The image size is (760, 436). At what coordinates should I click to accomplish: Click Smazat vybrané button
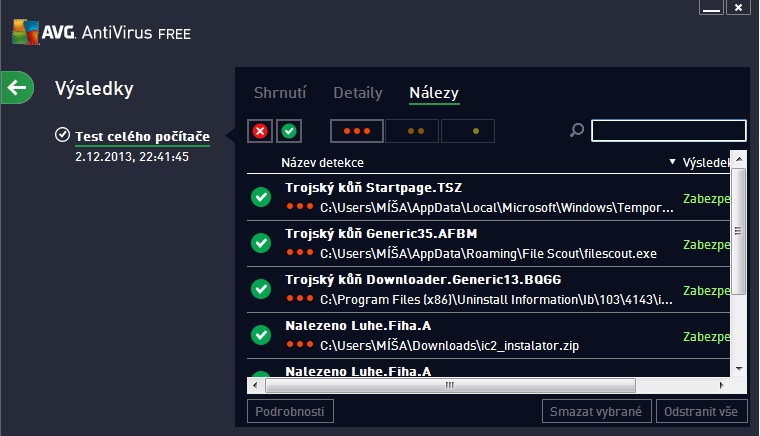596,411
